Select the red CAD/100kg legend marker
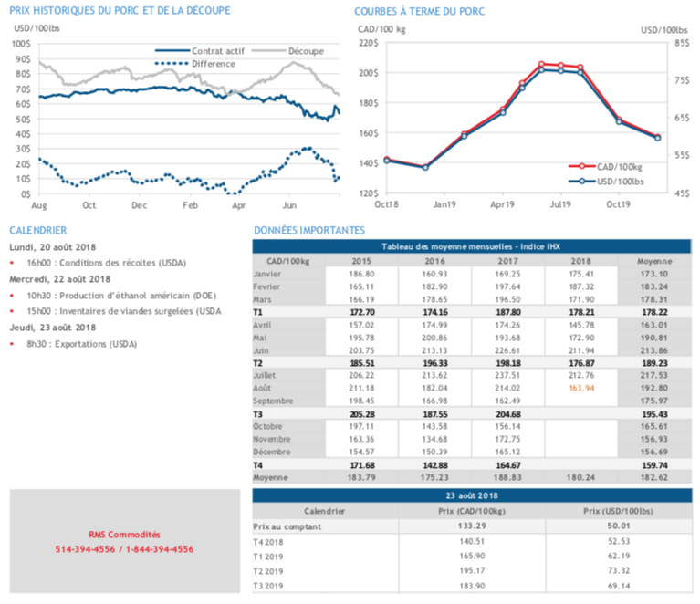The height and width of the screenshot is (604, 700). click(x=581, y=167)
